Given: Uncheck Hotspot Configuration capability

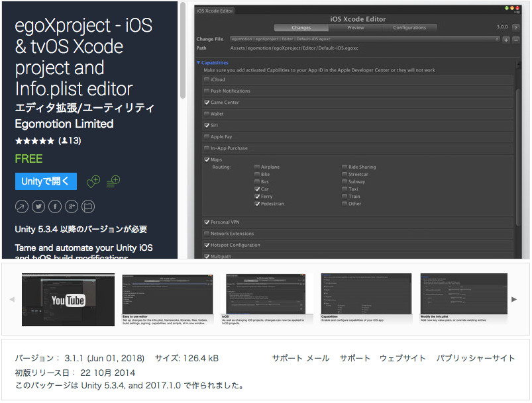Looking at the screenshot, I should click(x=207, y=245).
